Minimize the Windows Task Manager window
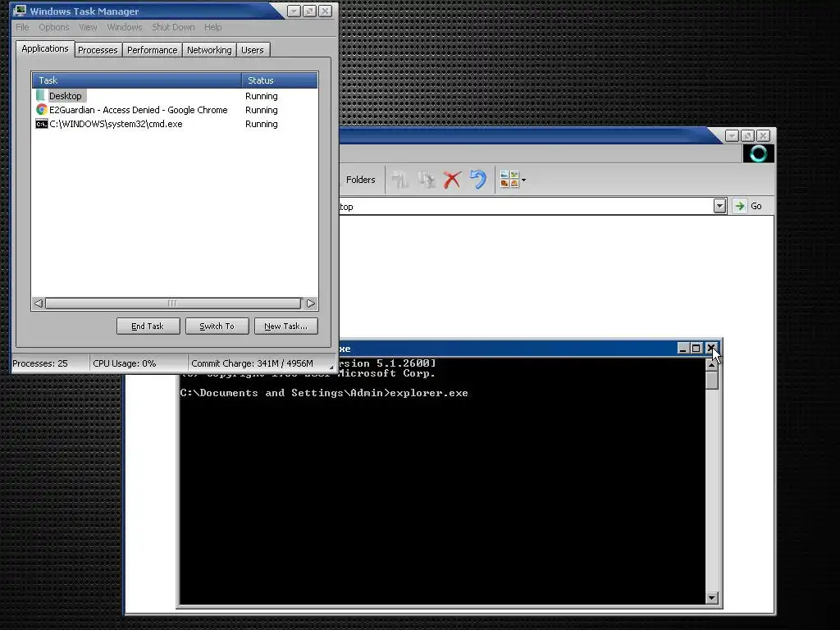Image resolution: width=840 pixels, height=630 pixels. [x=294, y=11]
